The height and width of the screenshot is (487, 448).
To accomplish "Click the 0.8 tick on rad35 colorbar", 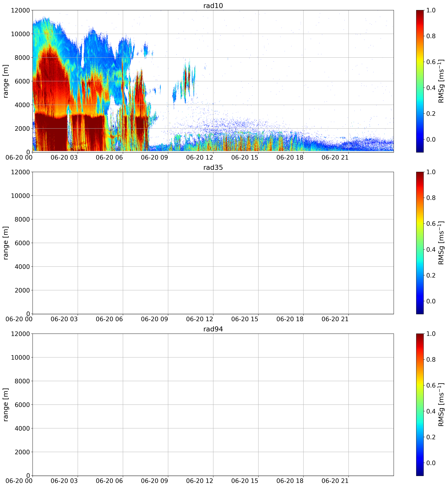I will click(x=431, y=198).
